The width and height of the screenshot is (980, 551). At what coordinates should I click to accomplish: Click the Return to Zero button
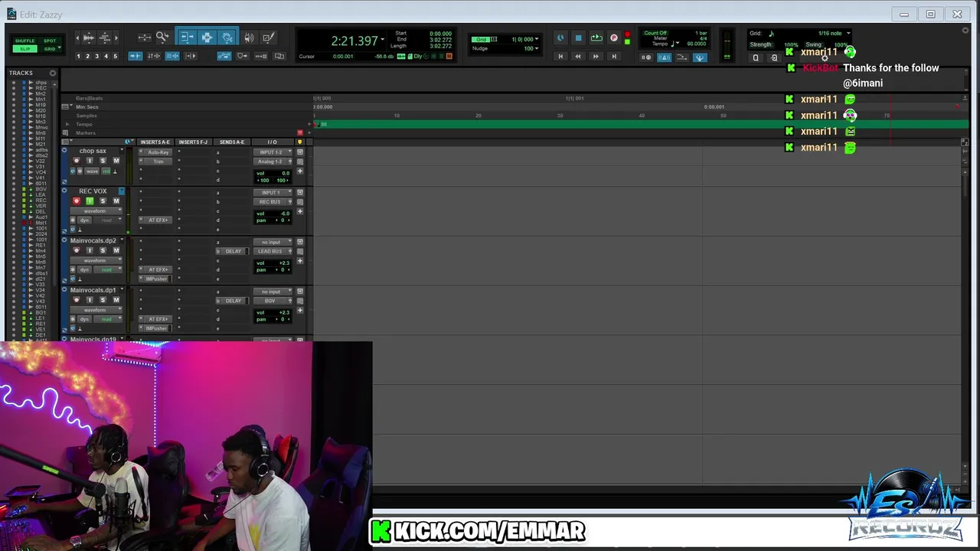tap(560, 56)
